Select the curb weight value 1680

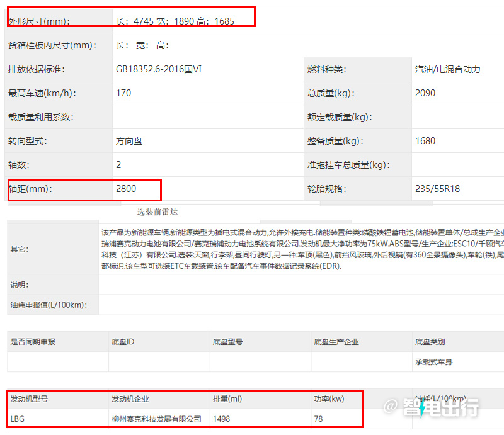[x=425, y=141]
